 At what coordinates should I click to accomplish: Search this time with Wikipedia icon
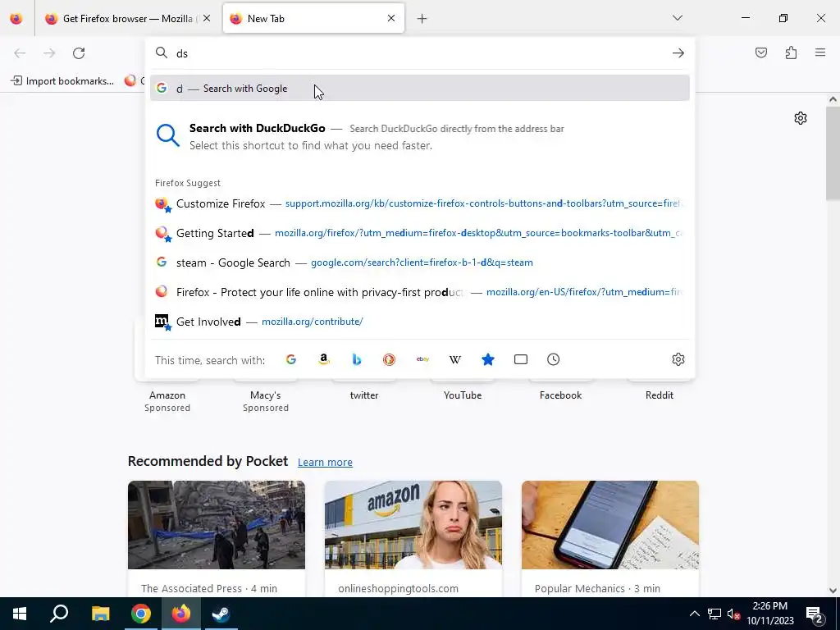(x=454, y=359)
